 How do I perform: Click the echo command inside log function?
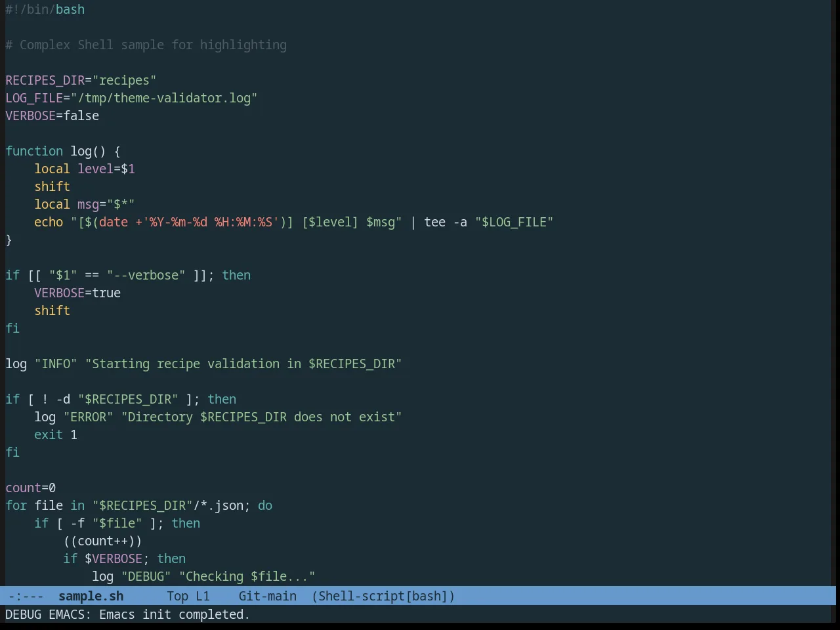coord(49,222)
